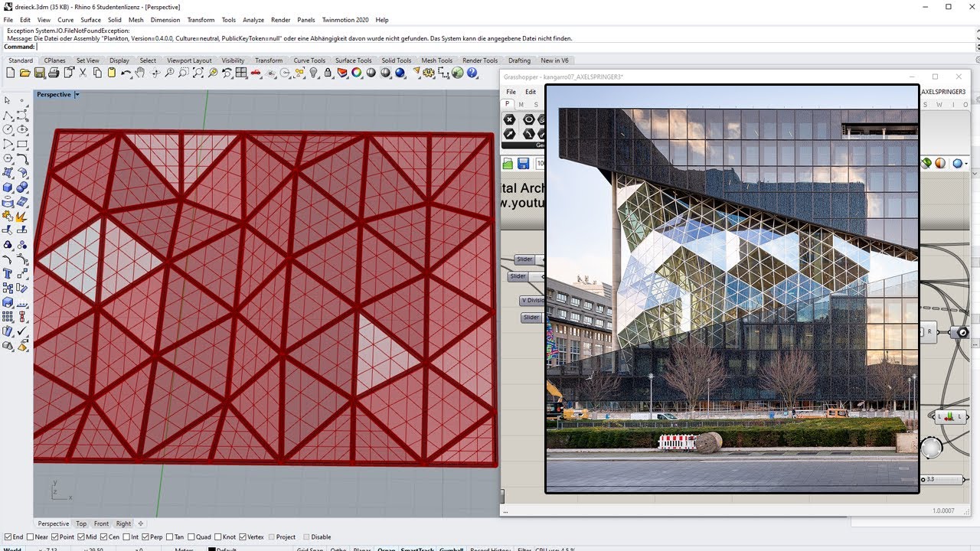Toggle Osnap in the status bar

(x=387, y=549)
